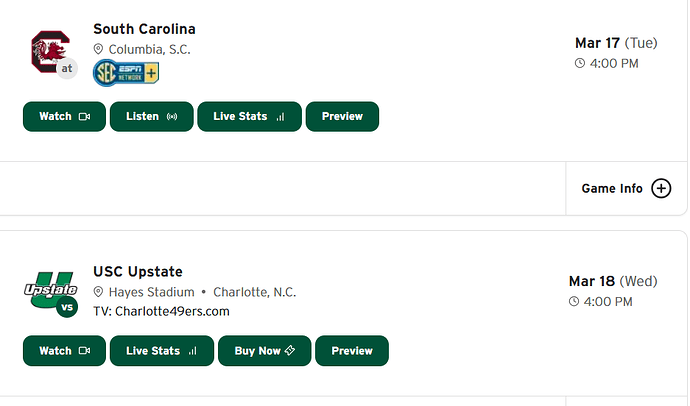
Task: Open Preview for South Carolina game
Action: (342, 117)
